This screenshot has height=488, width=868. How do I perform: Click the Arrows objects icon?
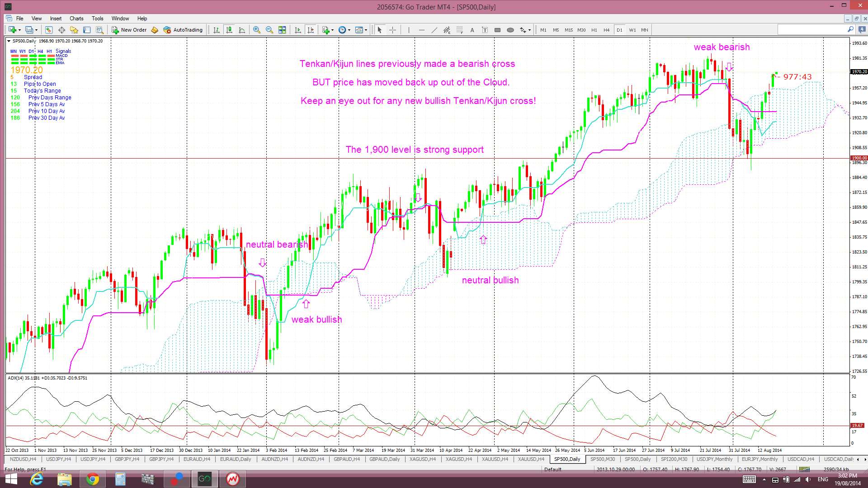[x=523, y=30]
